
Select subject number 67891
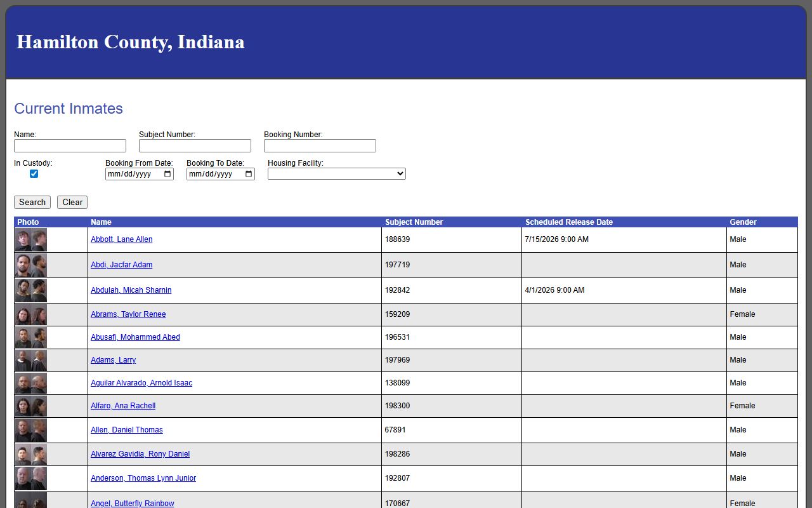tap(395, 430)
